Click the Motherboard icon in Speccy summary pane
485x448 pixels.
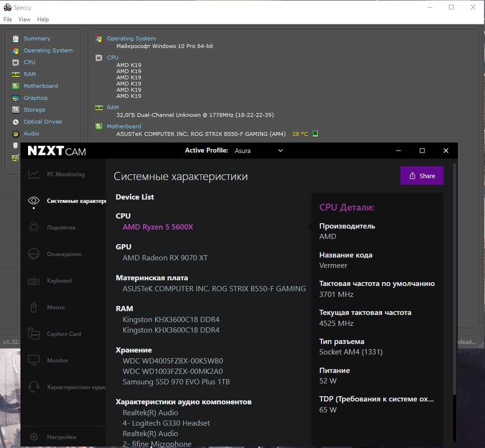pos(99,127)
